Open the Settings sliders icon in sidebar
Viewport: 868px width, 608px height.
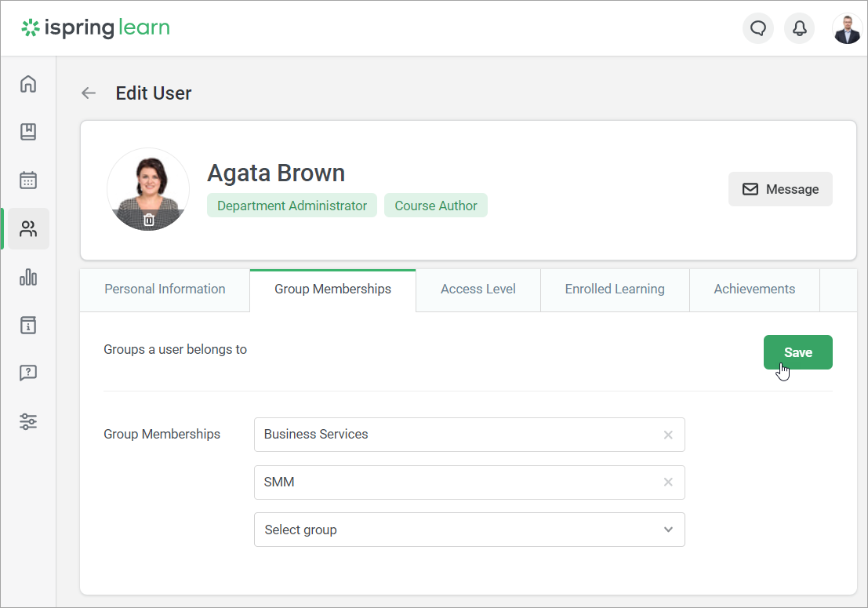[28, 421]
